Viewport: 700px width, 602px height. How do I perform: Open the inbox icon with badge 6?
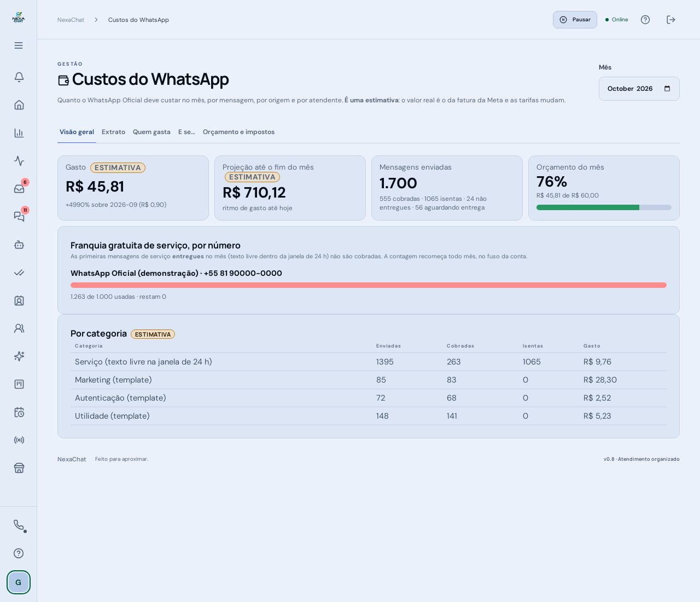pos(19,189)
